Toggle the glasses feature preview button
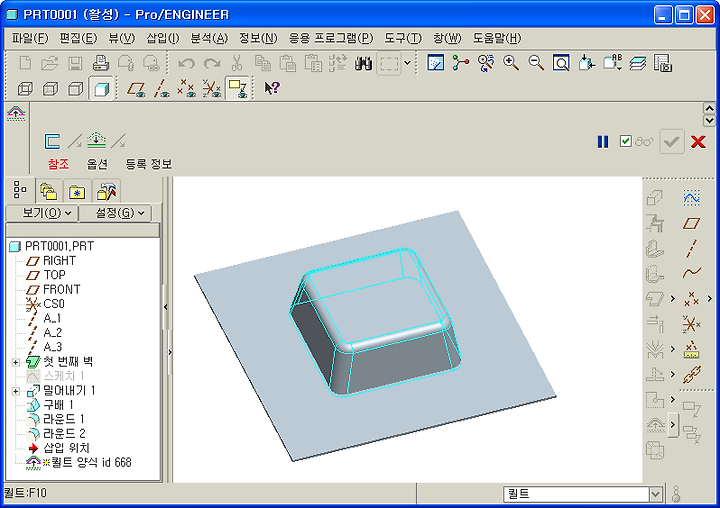Screen dimensions: 720x508 click(644, 142)
